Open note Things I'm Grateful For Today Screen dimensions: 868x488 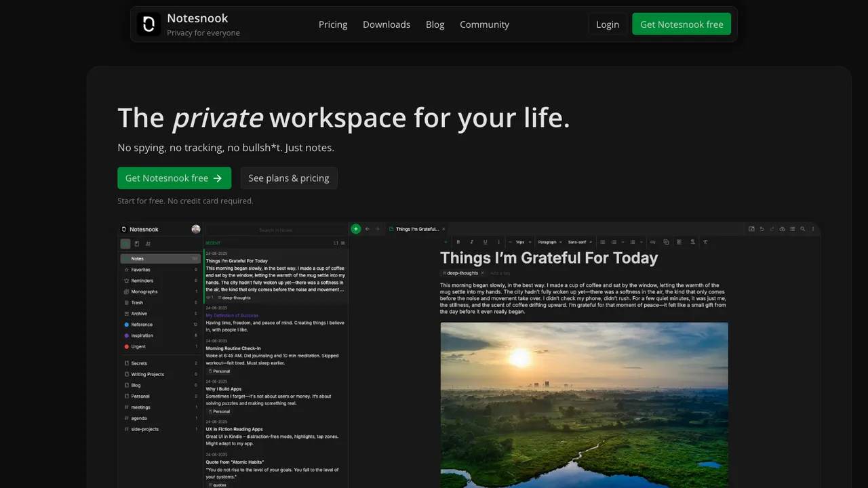click(276, 276)
